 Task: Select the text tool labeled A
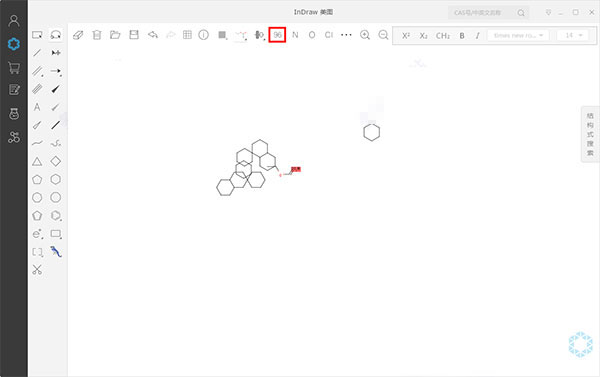37,107
